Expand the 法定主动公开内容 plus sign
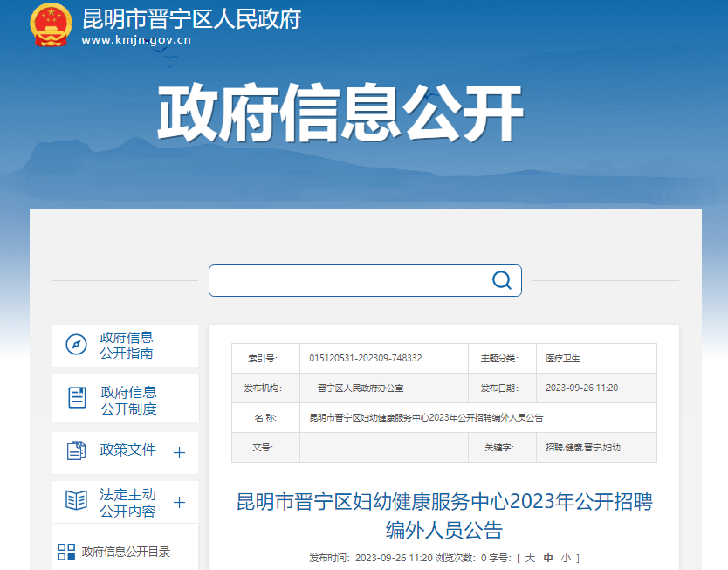Screen dimensions: 728x570 click(179, 503)
